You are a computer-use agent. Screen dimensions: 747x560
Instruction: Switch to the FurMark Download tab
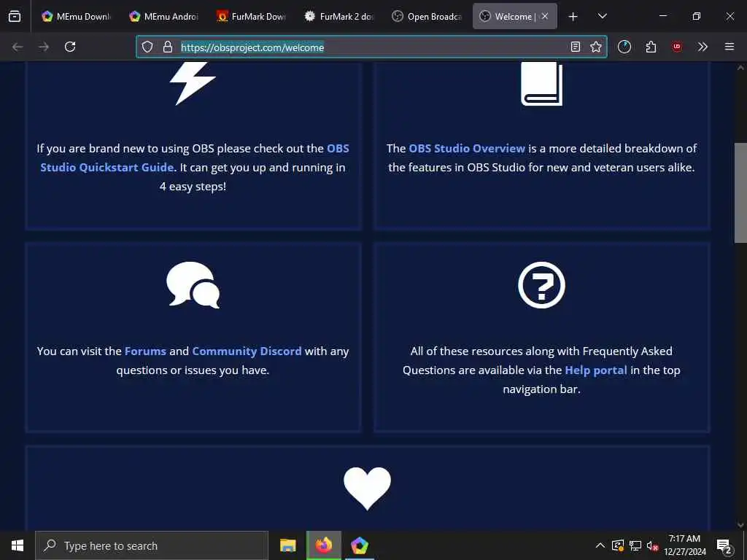click(252, 16)
